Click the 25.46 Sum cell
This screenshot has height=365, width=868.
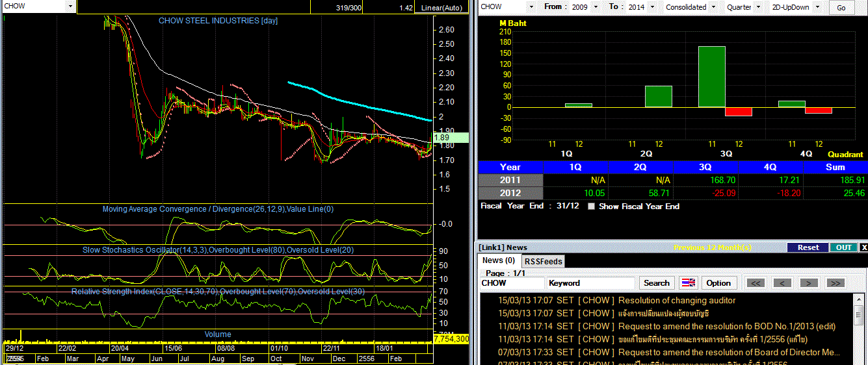click(x=835, y=193)
